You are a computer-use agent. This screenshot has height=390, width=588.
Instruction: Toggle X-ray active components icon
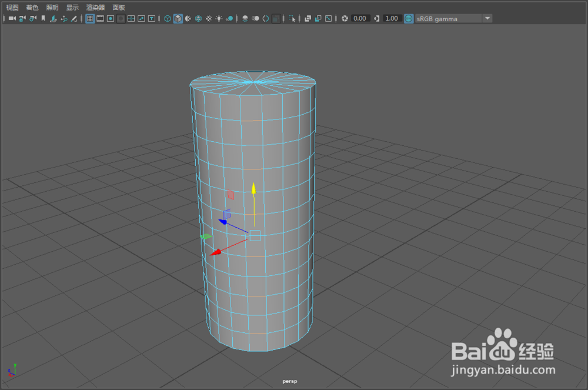[x=318, y=18]
